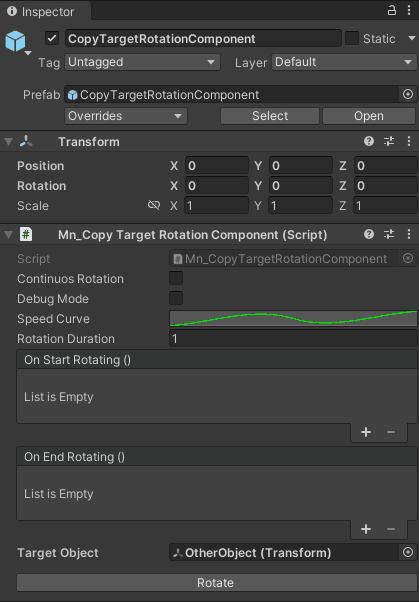Open Transform component help reference

click(369, 141)
